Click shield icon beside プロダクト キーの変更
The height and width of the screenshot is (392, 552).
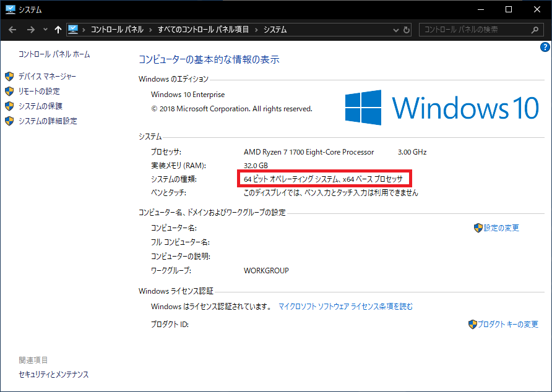click(472, 325)
